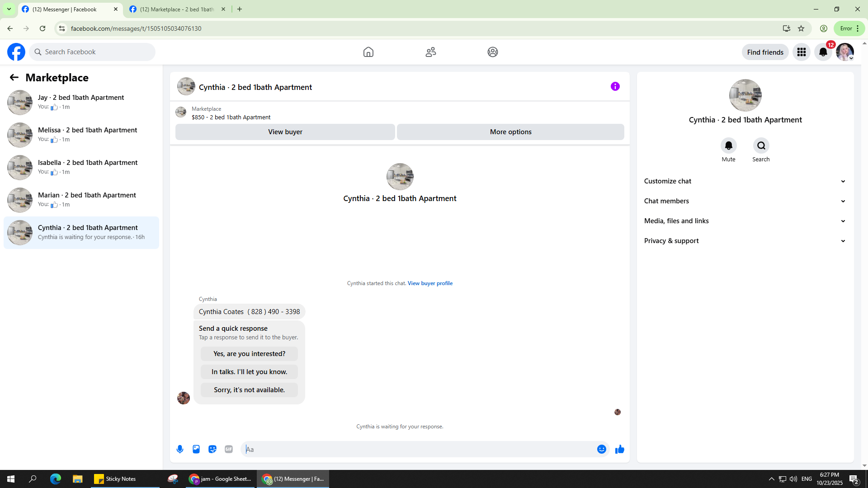Click the View buyer profile link

coord(430,283)
